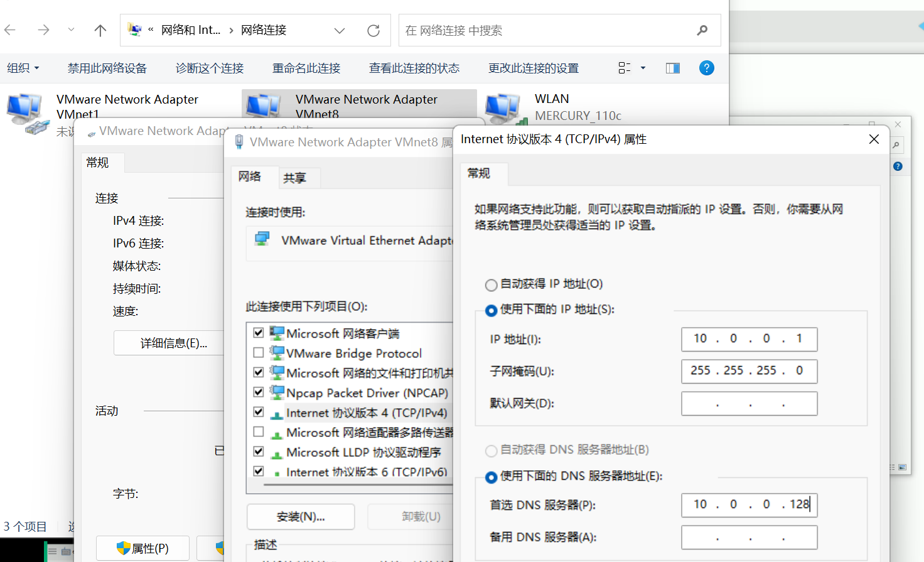Select 使用下面的 DNS 服务器地址 radio button
This screenshot has height=562, width=924.
pos(491,477)
